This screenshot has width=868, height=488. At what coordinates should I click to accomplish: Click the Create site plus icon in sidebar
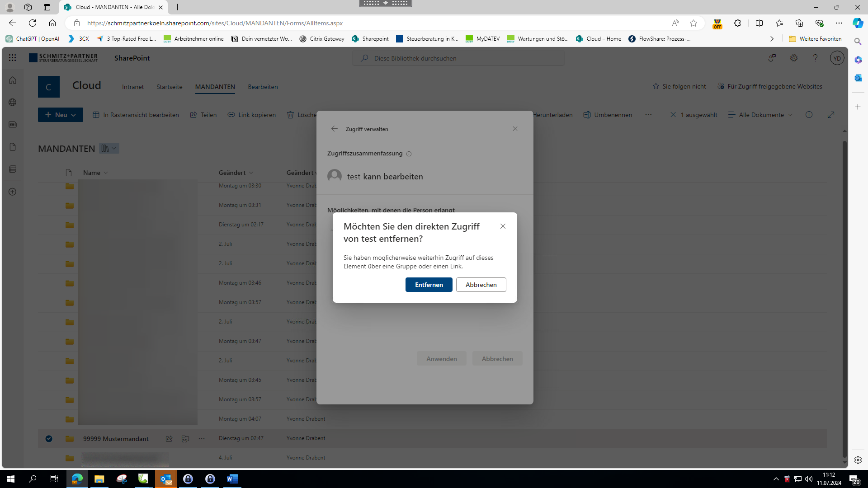pos(13,192)
